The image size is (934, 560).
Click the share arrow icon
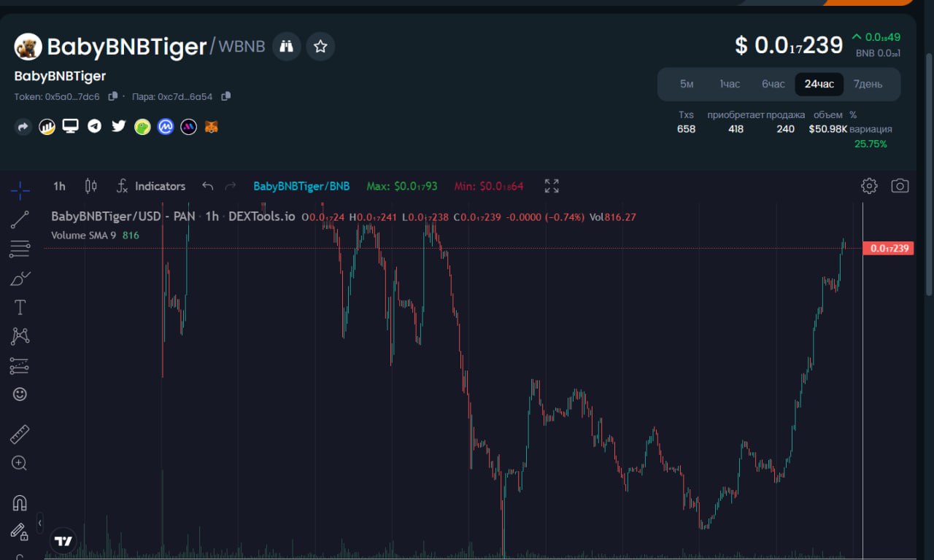[23, 127]
